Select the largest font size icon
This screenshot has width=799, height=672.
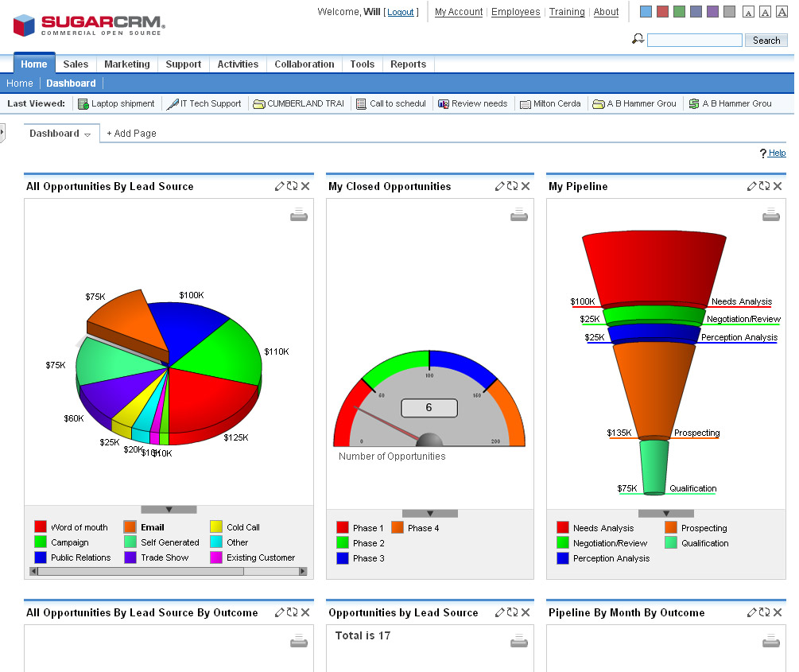781,12
